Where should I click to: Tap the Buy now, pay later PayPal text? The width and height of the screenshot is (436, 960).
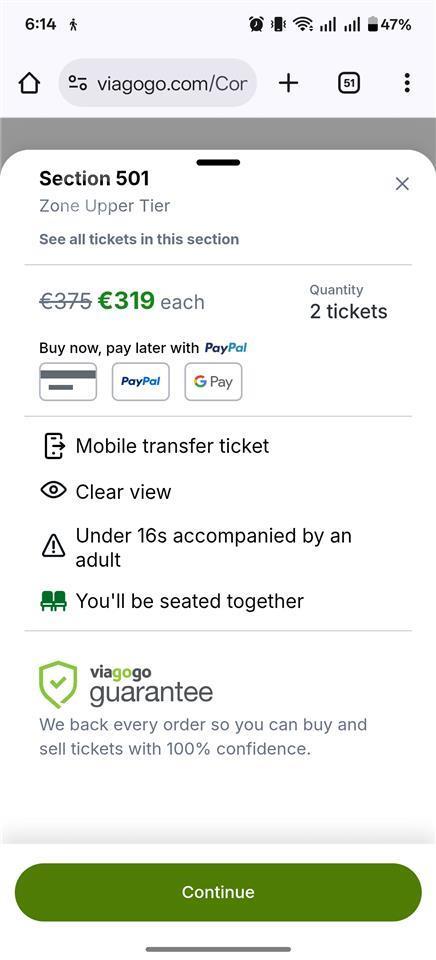coord(143,348)
